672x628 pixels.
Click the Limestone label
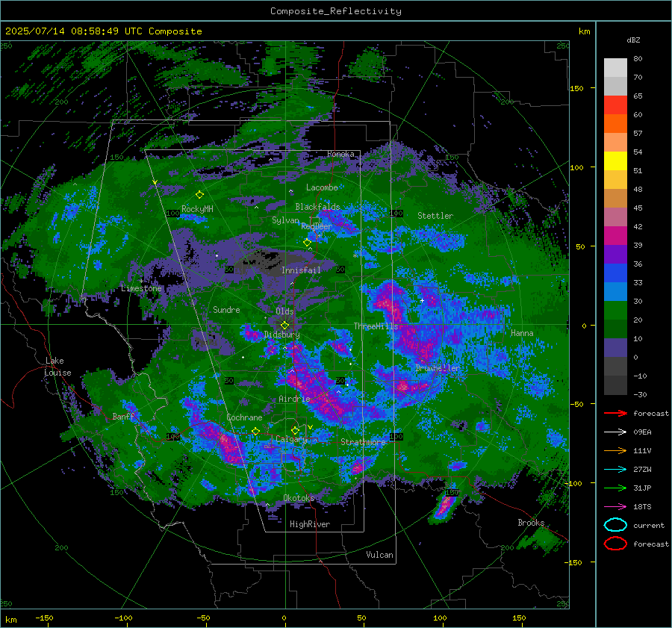pyautogui.click(x=141, y=288)
